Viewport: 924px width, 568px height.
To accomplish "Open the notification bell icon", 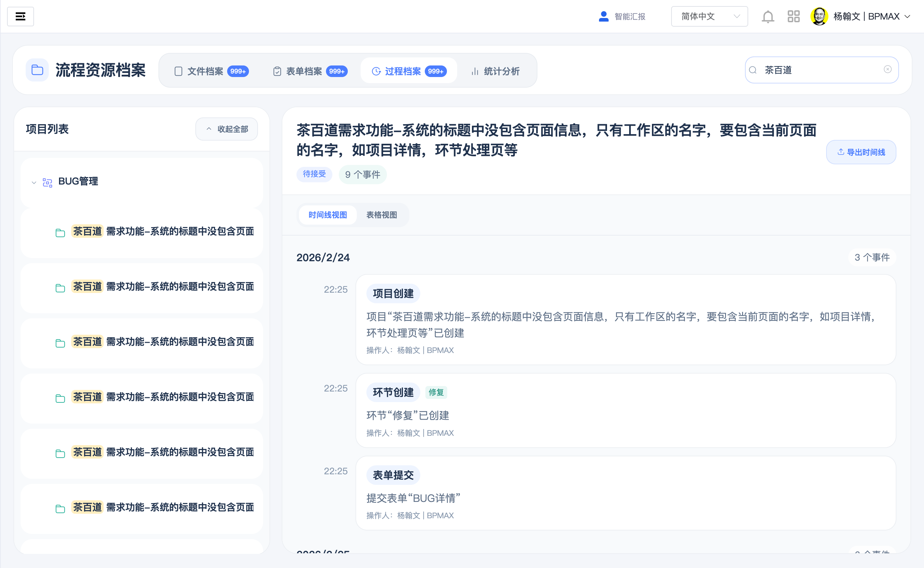I will click(767, 16).
